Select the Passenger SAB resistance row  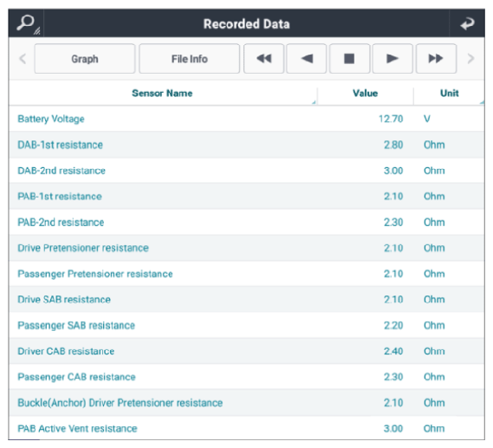pyautogui.click(x=247, y=325)
